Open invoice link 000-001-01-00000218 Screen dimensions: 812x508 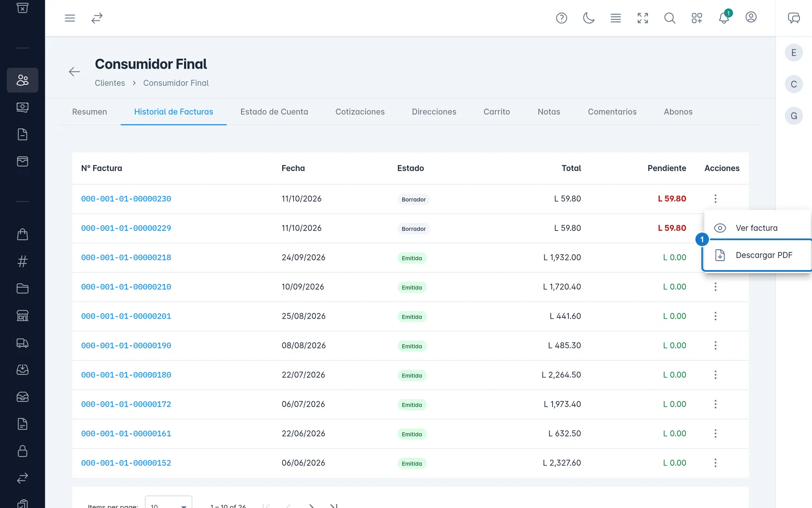point(126,257)
